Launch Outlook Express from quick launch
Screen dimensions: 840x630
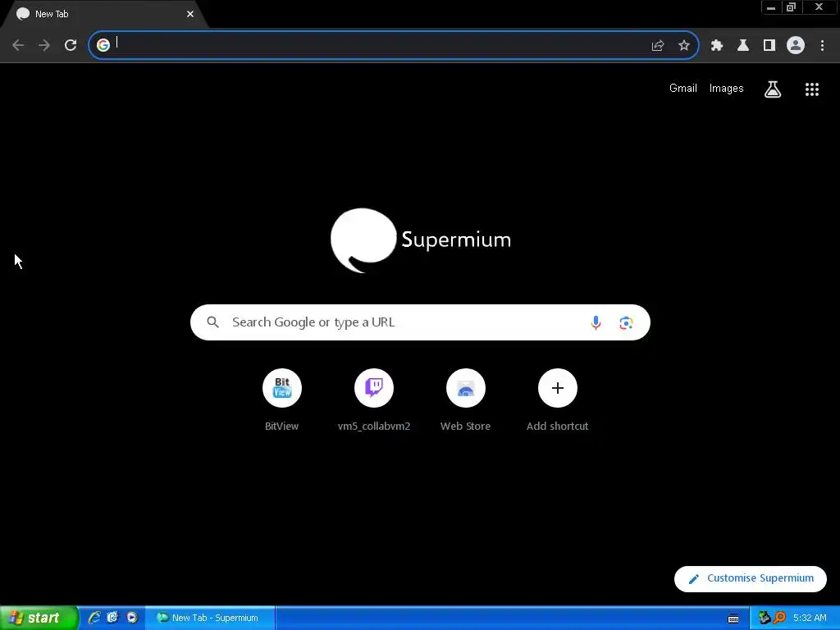pos(112,618)
